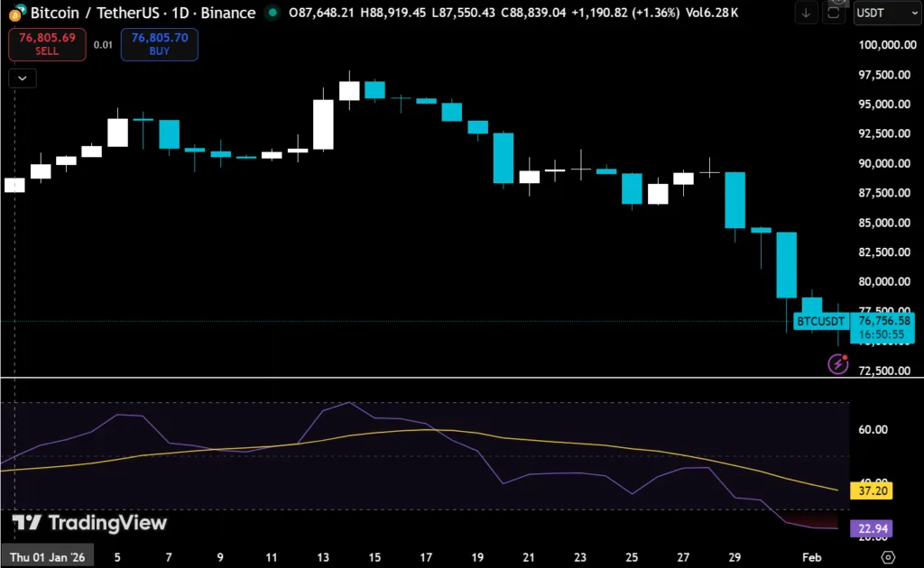Click the yellow 37.20 indicator value label

pos(872,491)
